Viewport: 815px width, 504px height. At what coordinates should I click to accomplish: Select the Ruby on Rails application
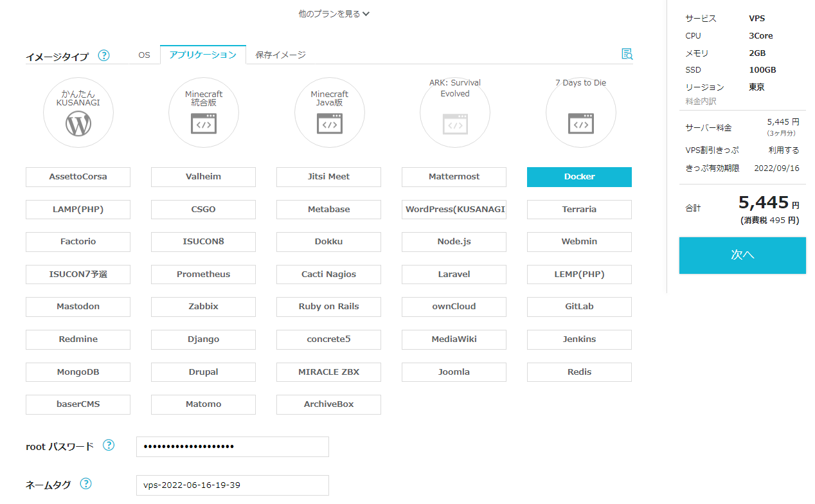tap(328, 307)
